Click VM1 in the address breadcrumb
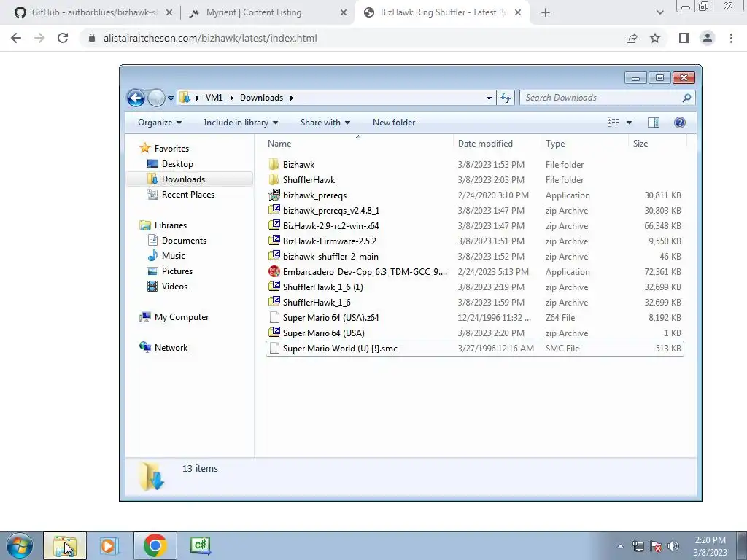 (214, 98)
